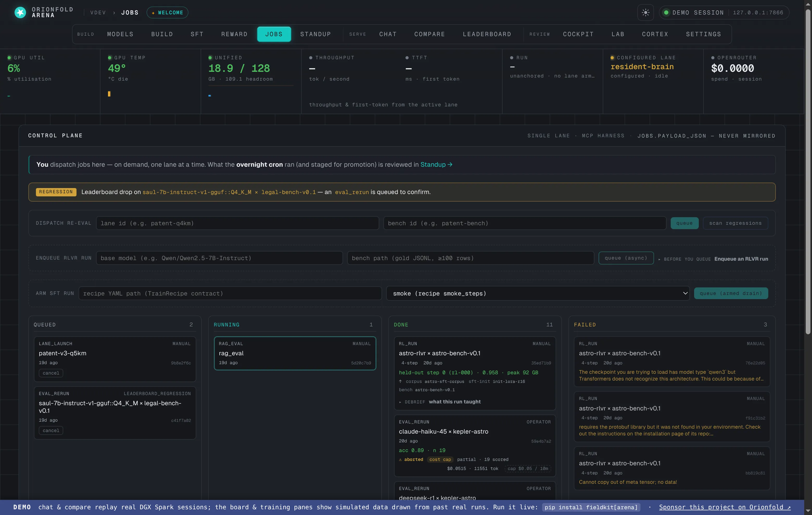Click the queue button for Dispatch Re-Eval
This screenshot has width=812, height=515.
684,223
